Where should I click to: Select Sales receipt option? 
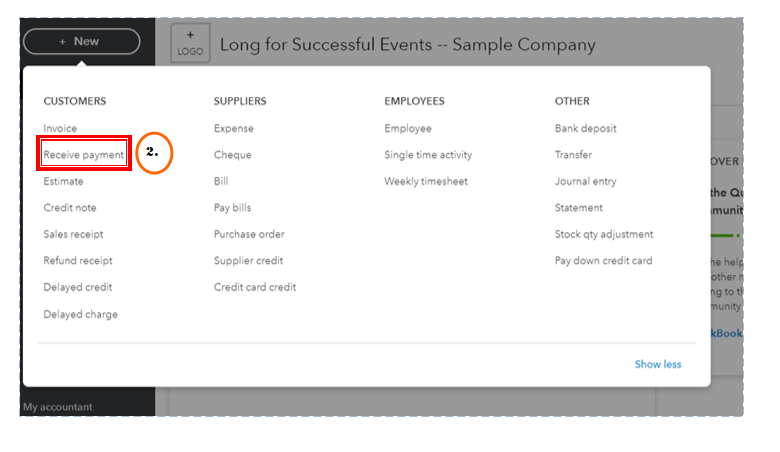(73, 234)
